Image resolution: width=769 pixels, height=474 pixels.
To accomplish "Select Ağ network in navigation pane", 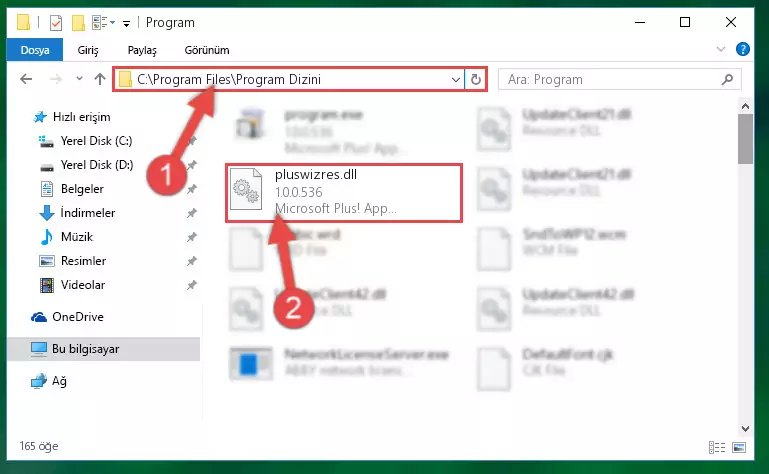I will 59,381.
